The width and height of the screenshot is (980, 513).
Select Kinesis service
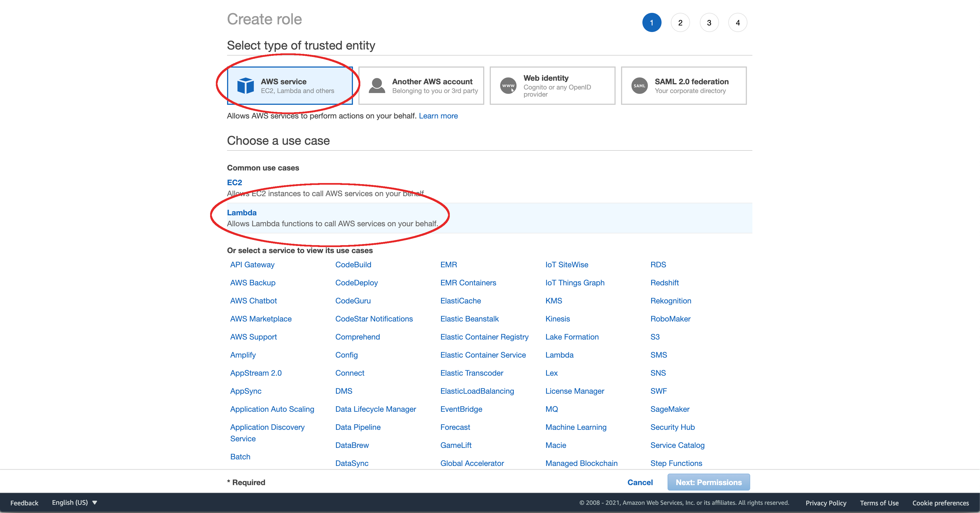[557, 319]
